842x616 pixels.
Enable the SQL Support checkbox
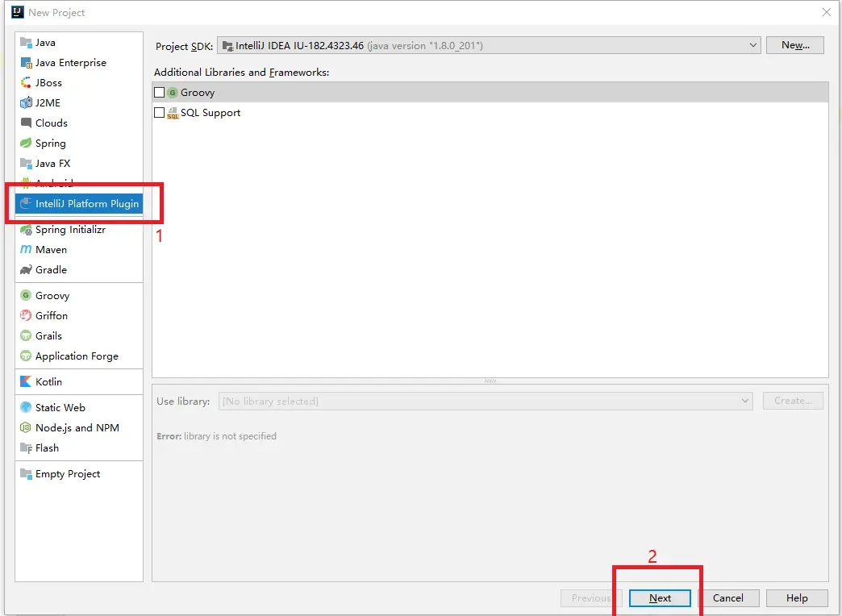coord(159,113)
